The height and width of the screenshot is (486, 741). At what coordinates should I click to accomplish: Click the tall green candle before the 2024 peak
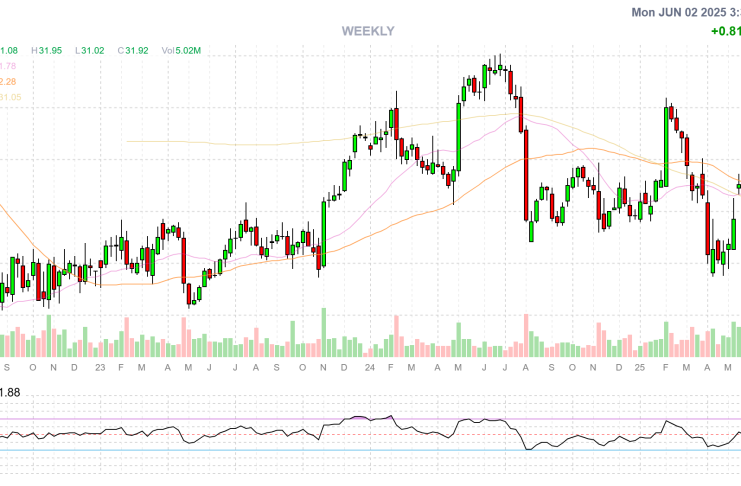[458, 136]
